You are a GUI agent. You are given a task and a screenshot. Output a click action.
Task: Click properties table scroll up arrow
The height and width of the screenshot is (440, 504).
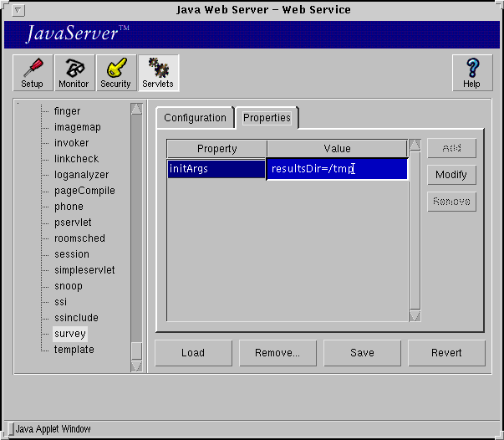coord(415,146)
